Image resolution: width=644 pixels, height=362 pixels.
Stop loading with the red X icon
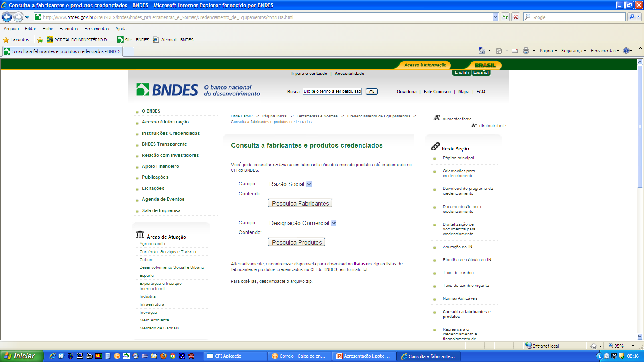(515, 17)
